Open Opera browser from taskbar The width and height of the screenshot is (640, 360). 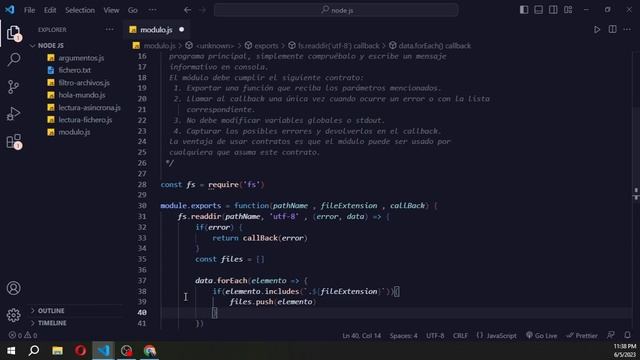(80, 351)
